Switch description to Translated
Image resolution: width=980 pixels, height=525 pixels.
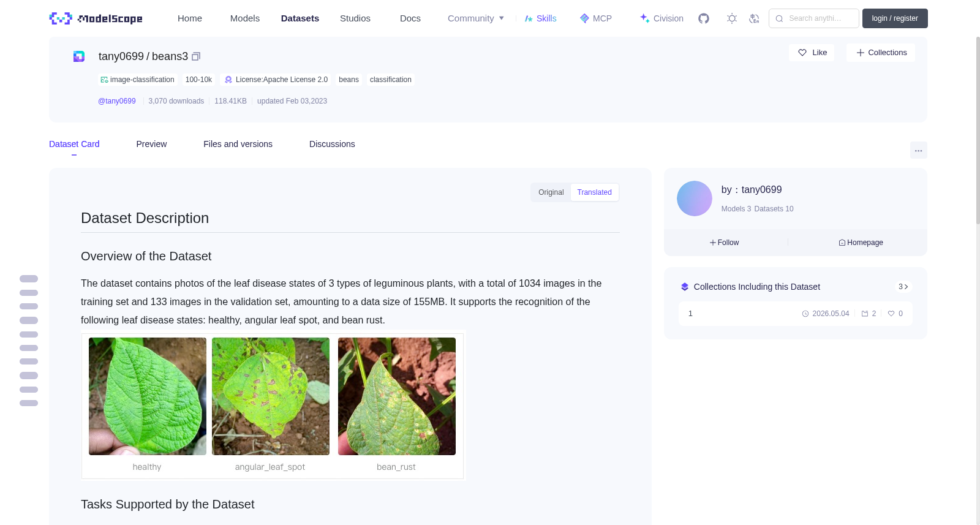tap(594, 192)
